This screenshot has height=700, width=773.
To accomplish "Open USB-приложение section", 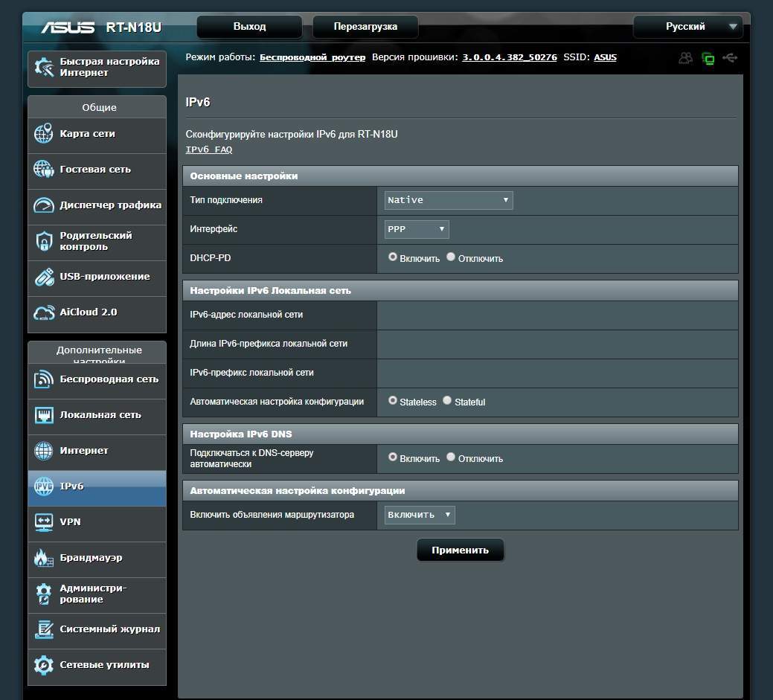I will [97, 277].
